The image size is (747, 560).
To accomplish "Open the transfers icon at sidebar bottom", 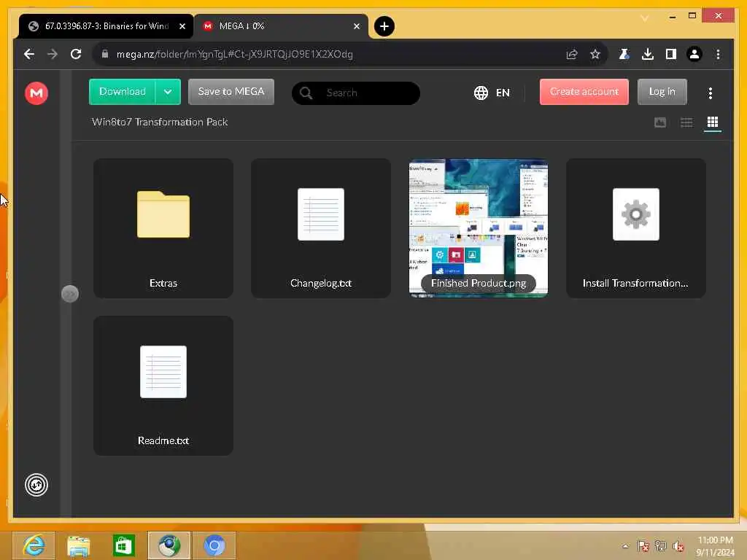I will pos(36,485).
